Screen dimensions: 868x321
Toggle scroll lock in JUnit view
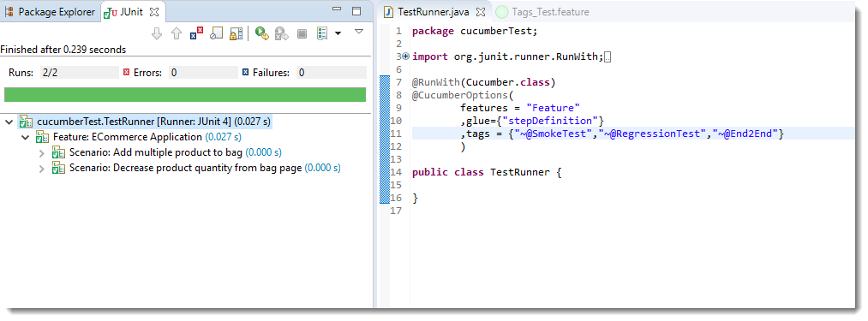236,33
